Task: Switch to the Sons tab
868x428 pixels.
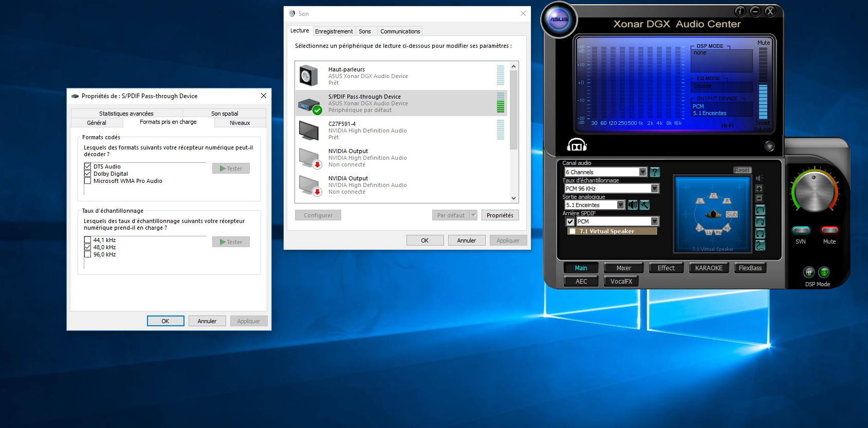Action: 365,31
